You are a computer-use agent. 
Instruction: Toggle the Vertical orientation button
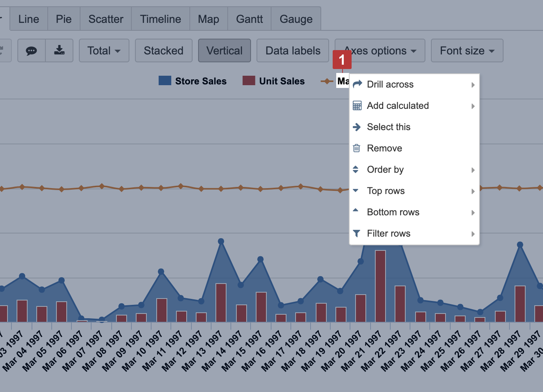tap(224, 50)
